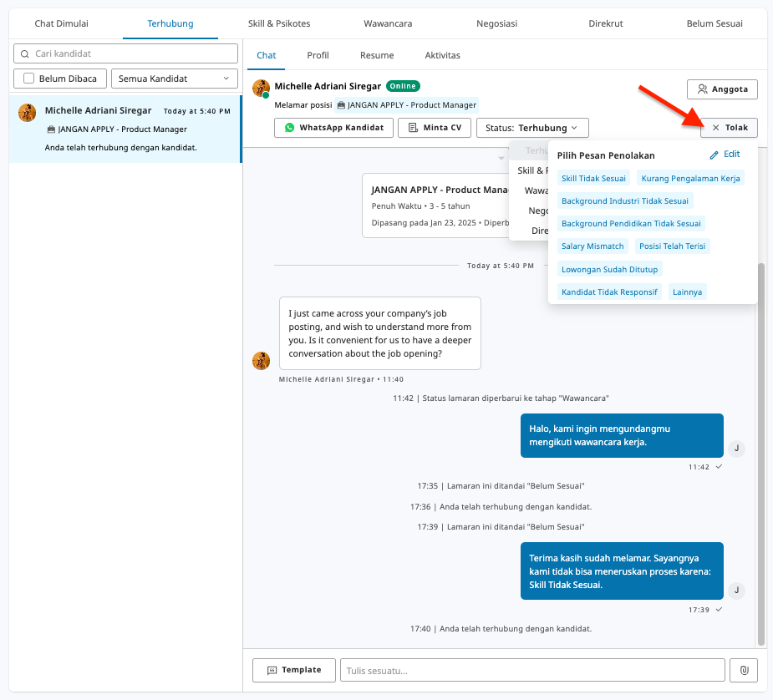Select the Chat sub-tab
The height and width of the screenshot is (700, 773).
[267, 55]
